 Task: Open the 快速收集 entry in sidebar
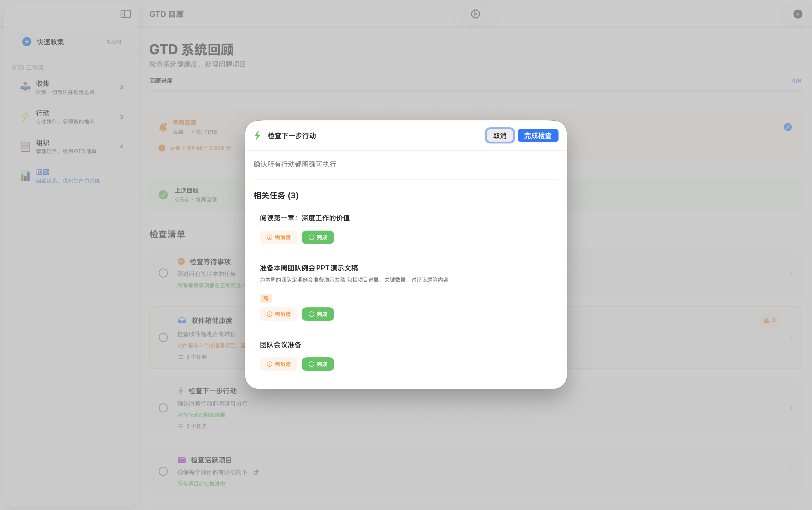coord(50,41)
